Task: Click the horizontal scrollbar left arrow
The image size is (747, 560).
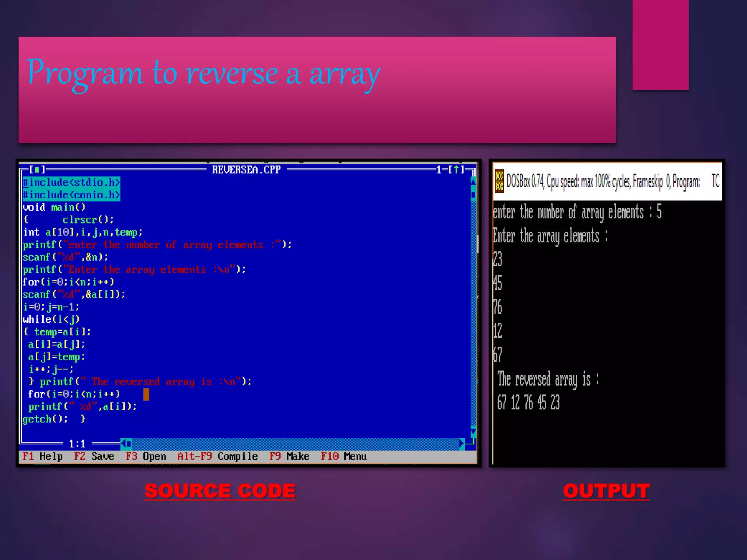Action: 123,443
